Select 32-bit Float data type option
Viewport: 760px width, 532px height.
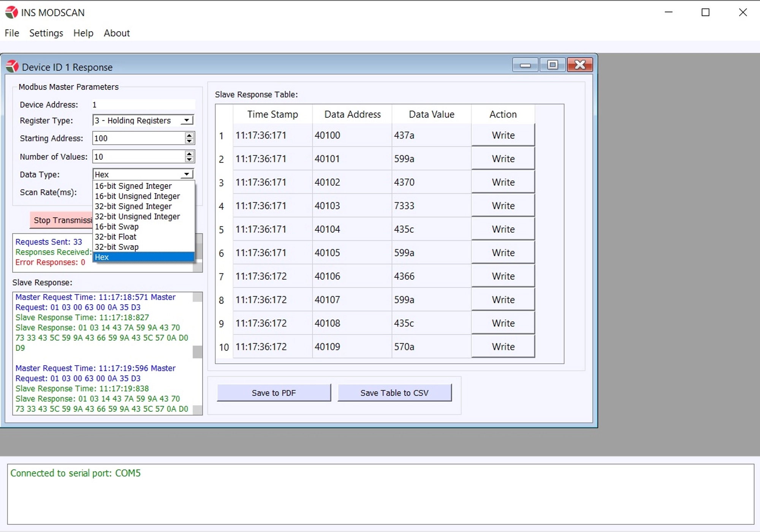click(116, 237)
